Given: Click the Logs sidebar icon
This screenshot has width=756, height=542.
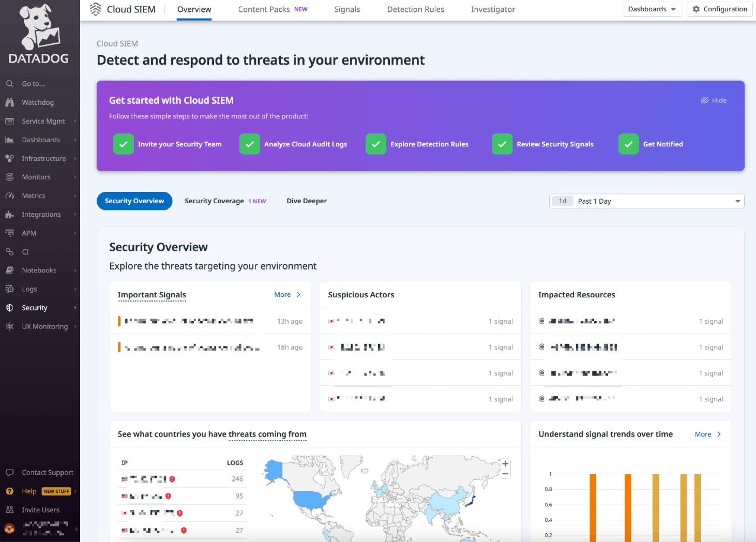Looking at the screenshot, I should pyautogui.click(x=10, y=289).
